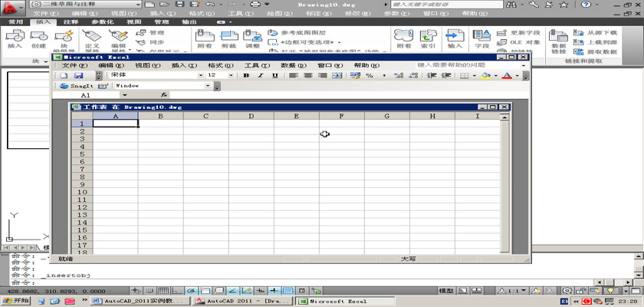Click the OLE 对象 button
The width and height of the screenshot is (644, 307).
(519, 42)
